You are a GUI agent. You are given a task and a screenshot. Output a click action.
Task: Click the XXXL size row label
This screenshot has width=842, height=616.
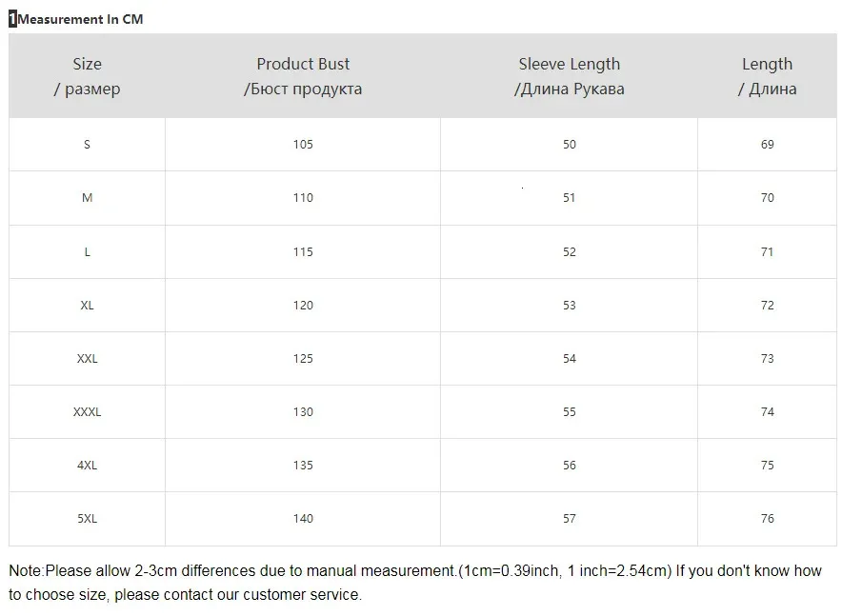(x=87, y=412)
